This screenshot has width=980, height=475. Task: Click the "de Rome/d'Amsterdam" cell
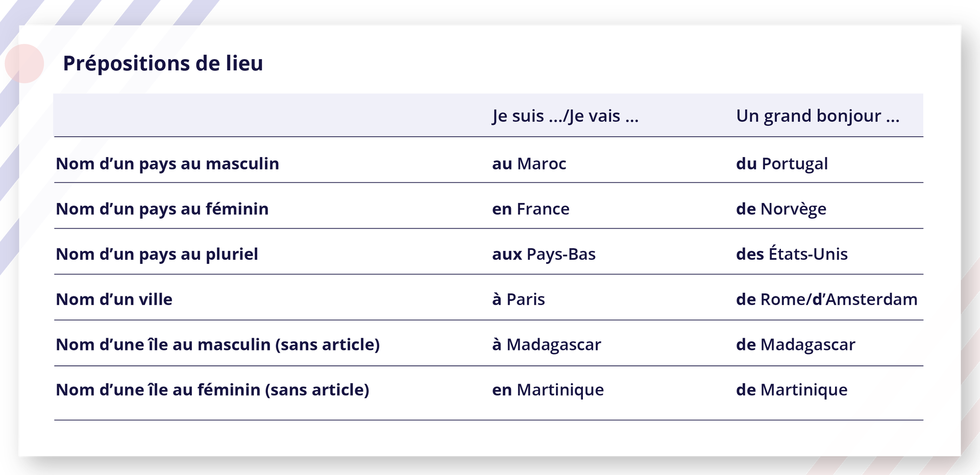click(826, 299)
